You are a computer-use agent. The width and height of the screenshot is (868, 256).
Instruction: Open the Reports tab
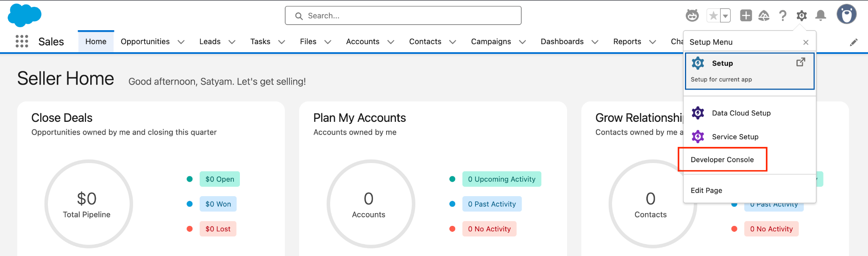(x=627, y=42)
